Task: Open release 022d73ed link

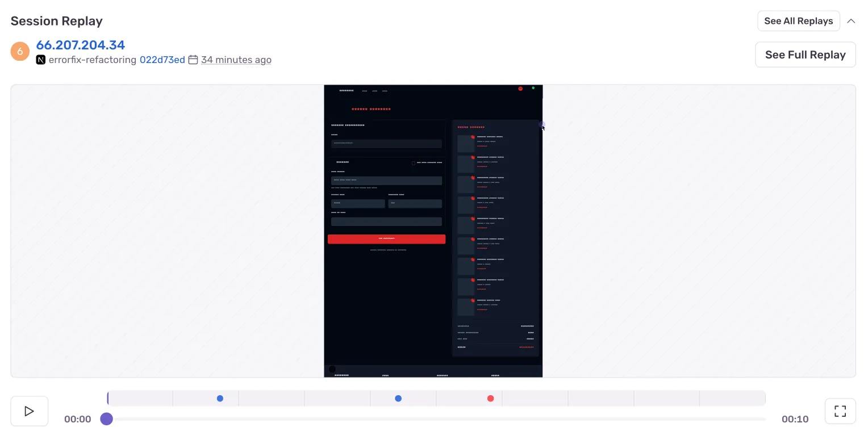Action: tap(162, 60)
